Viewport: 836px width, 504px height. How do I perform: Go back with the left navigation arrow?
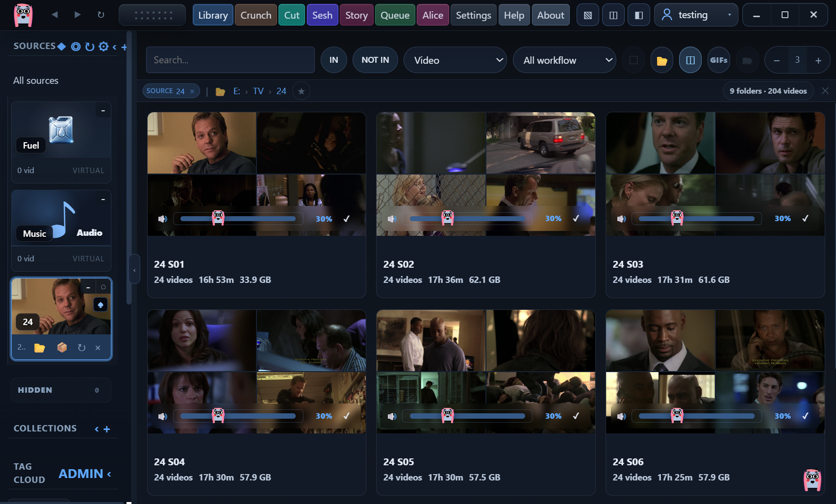(x=54, y=15)
